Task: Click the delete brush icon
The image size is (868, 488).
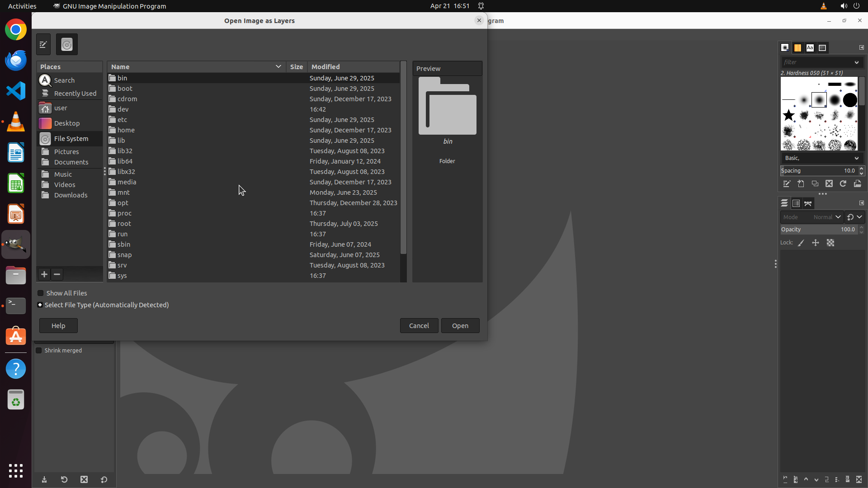Action: pyautogui.click(x=829, y=184)
